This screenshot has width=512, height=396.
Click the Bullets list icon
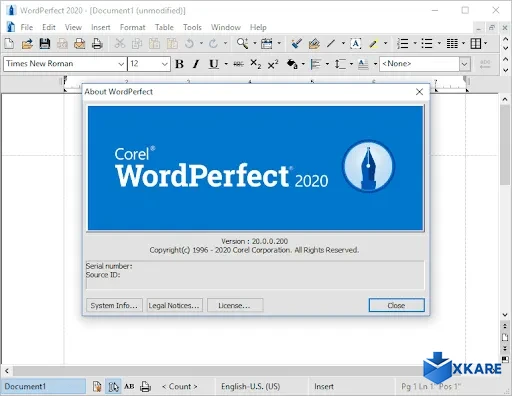(x=427, y=43)
